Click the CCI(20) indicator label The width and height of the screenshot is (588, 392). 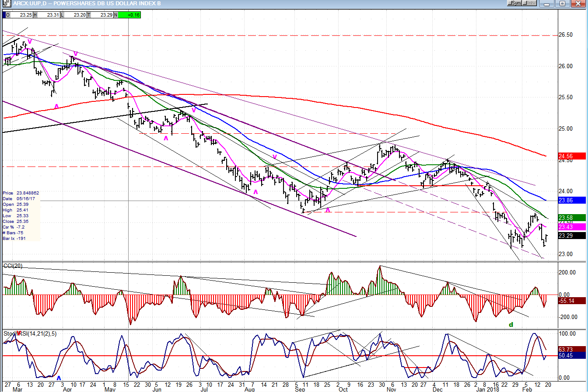13,266
